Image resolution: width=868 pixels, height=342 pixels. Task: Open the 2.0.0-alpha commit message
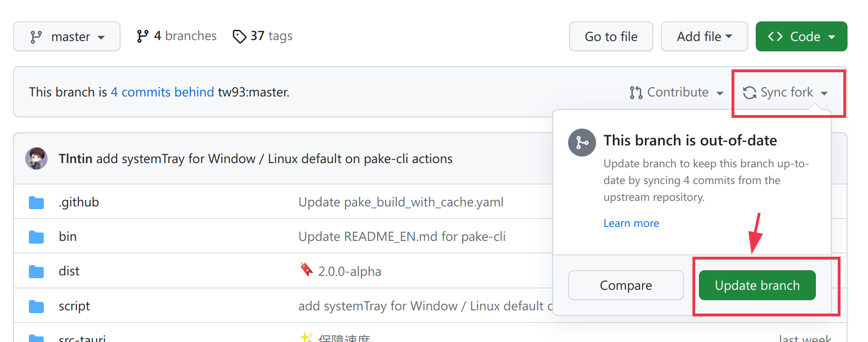(x=349, y=271)
